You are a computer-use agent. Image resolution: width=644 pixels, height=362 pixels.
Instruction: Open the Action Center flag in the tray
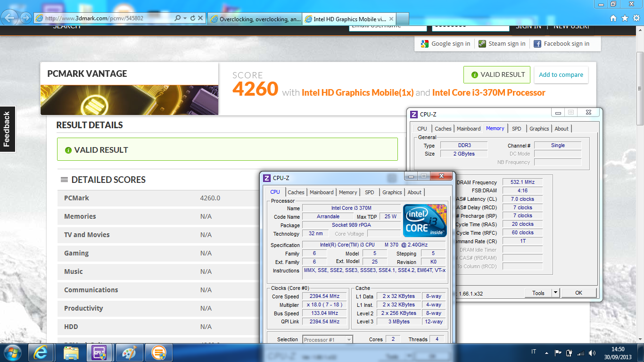pos(558,353)
